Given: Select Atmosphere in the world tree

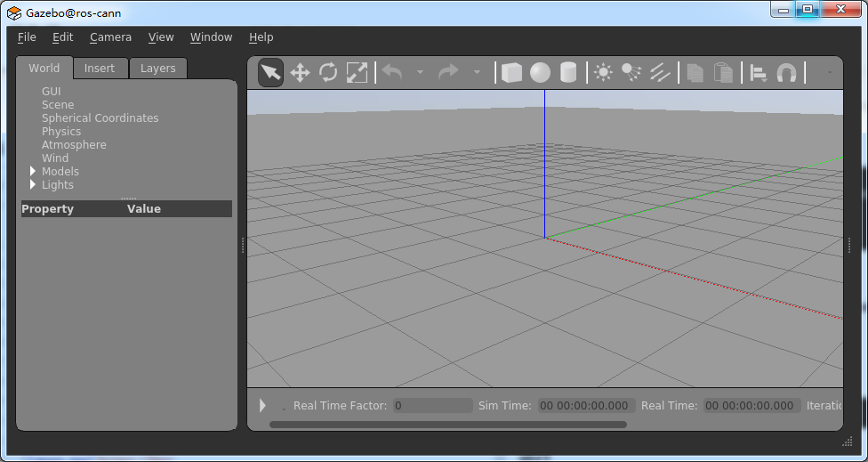Looking at the screenshot, I should point(74,144).
